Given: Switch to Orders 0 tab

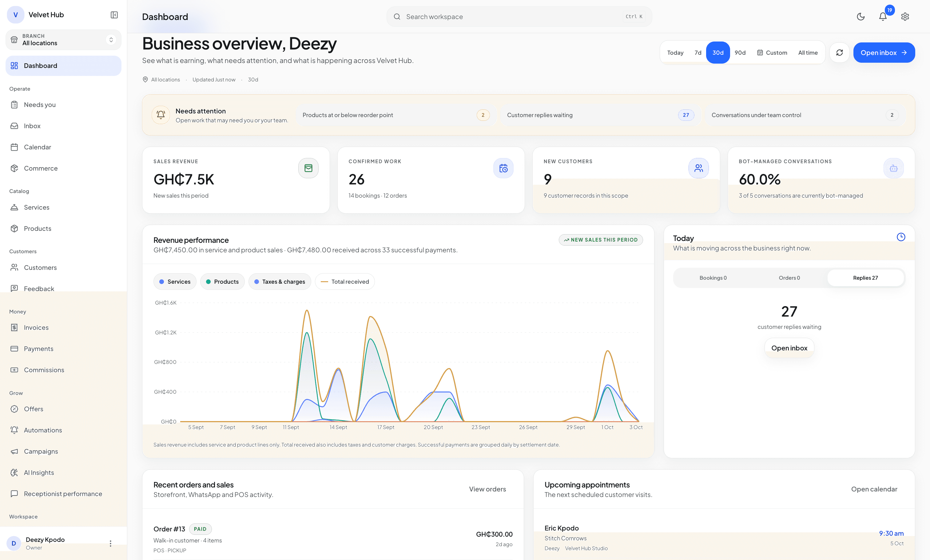Looking at the screenshot, I should click(789, 278).
